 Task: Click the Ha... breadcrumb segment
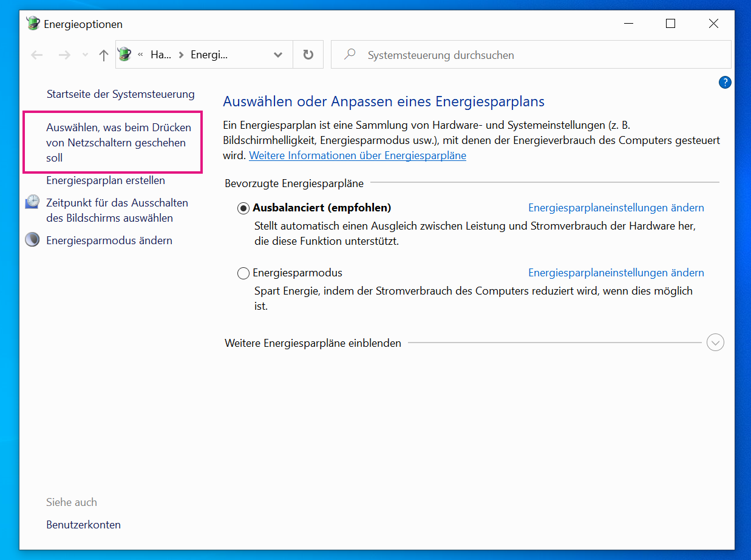coord(161,55)
